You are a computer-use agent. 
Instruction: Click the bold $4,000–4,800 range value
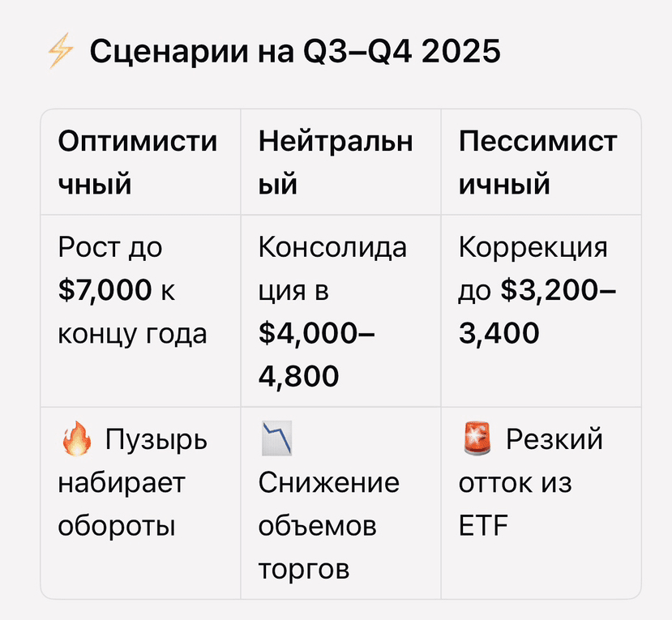coord(316,354)
